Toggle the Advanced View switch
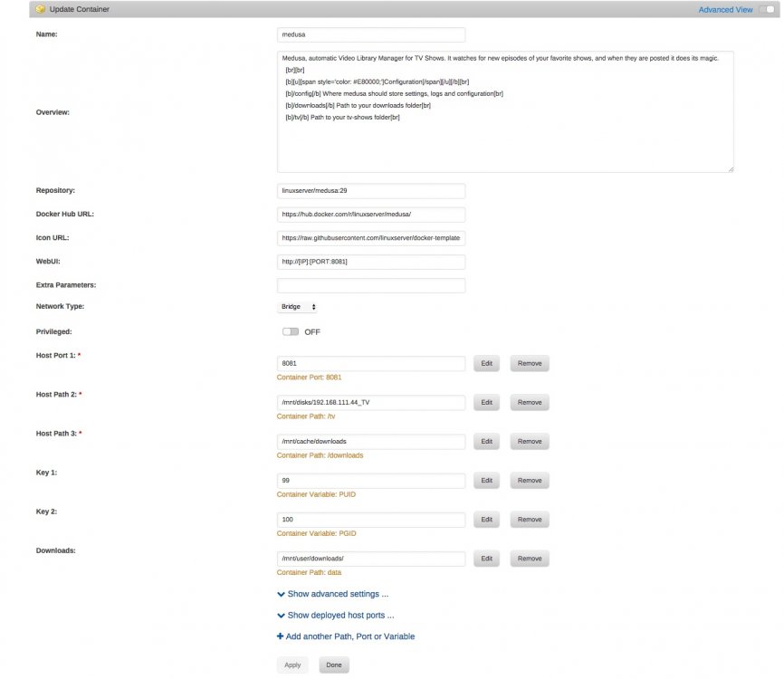 [x=767, y=9]
